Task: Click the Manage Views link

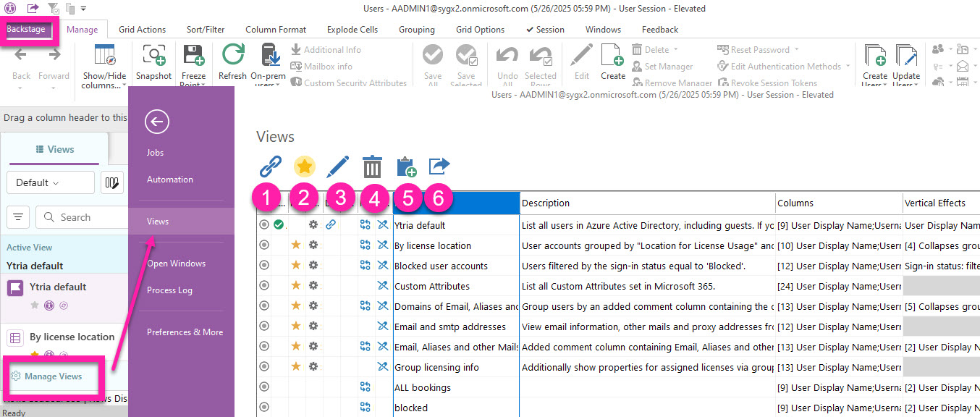Action: click(x=52, y=376)
